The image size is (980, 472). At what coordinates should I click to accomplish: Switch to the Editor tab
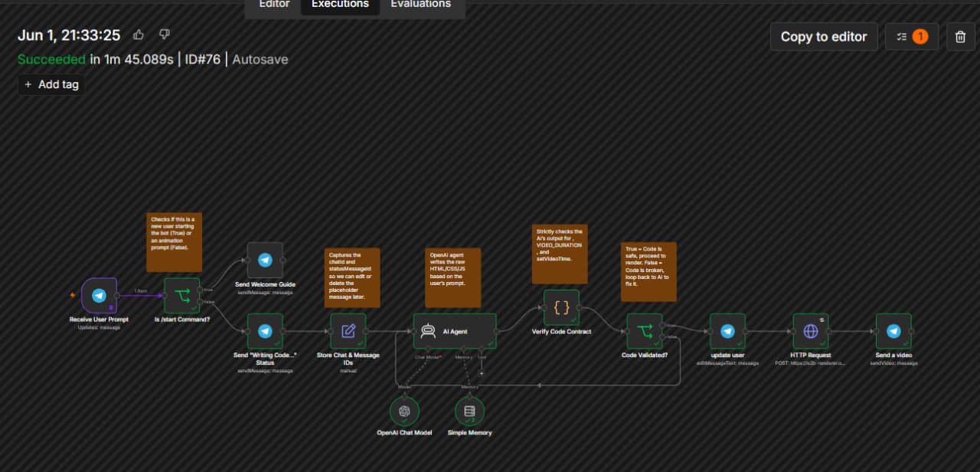pyautogui.click(x=274, y=5)
